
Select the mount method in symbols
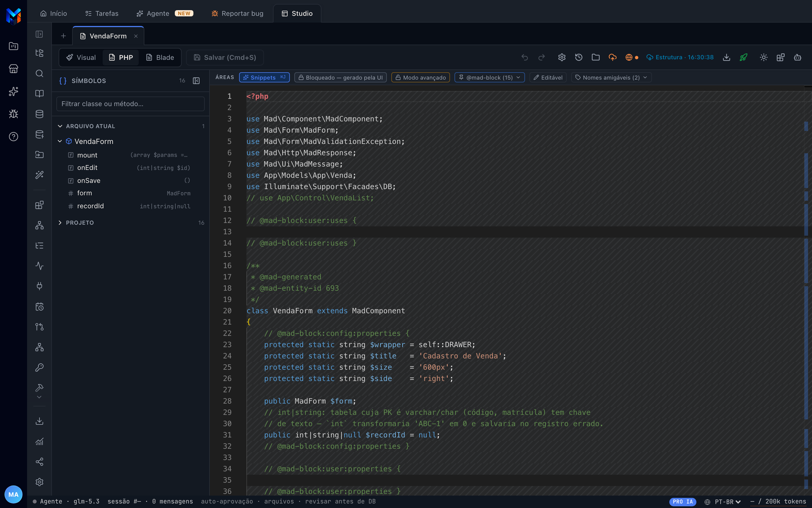(130, 155)
